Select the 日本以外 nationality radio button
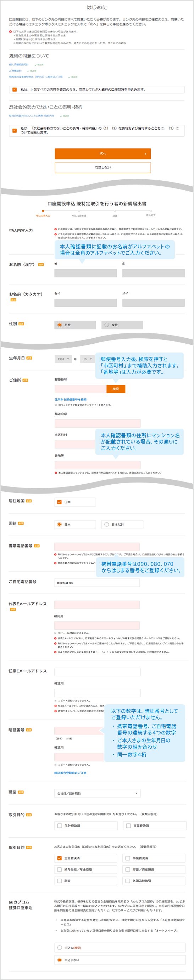194x980 pixels. click(106, 525)
